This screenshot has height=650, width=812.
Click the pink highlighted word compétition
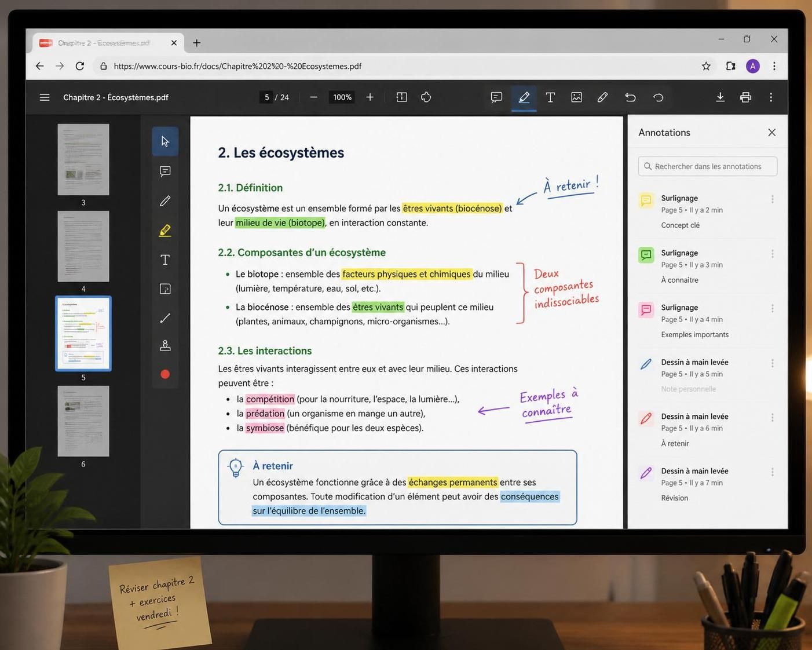pos(270,399)
